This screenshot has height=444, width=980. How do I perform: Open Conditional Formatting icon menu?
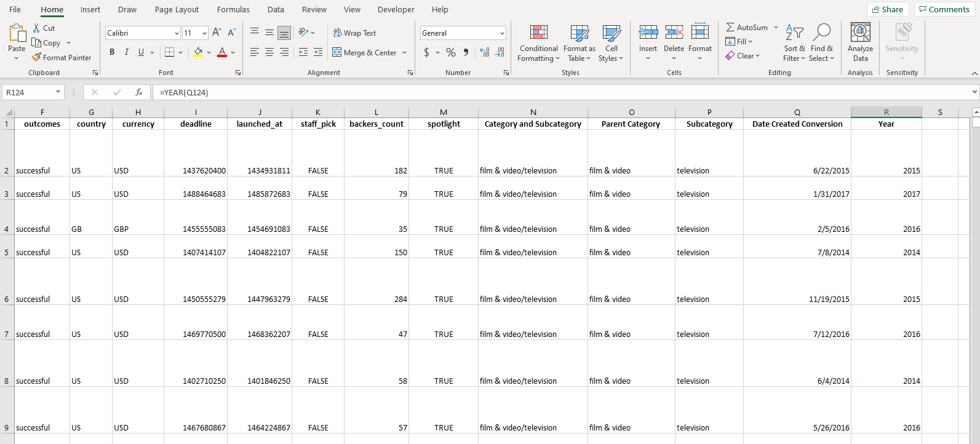click(x=538, y=32)
